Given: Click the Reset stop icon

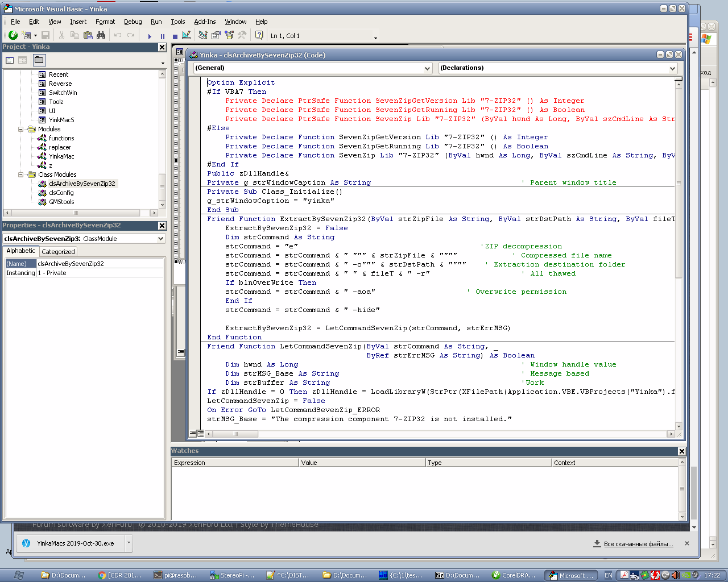Looking at the screenshot, I should [x=175, y=36].
